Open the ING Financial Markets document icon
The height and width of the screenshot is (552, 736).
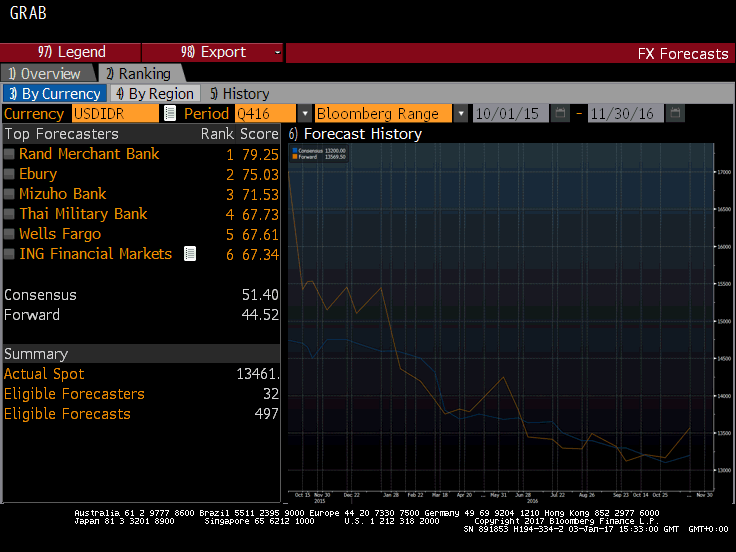[x=190, y=254]
